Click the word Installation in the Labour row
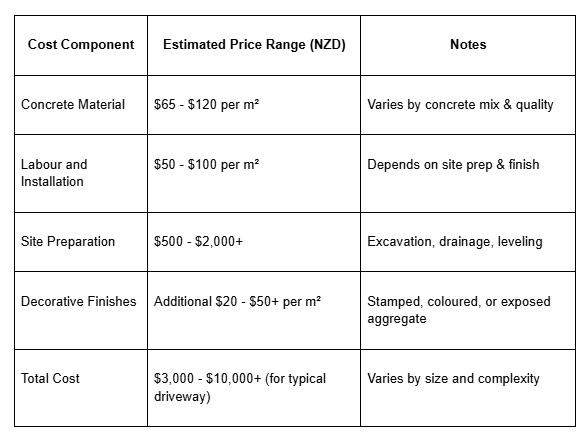The width and height of the screenshot is (582, 437). click(x=52, y=182)
